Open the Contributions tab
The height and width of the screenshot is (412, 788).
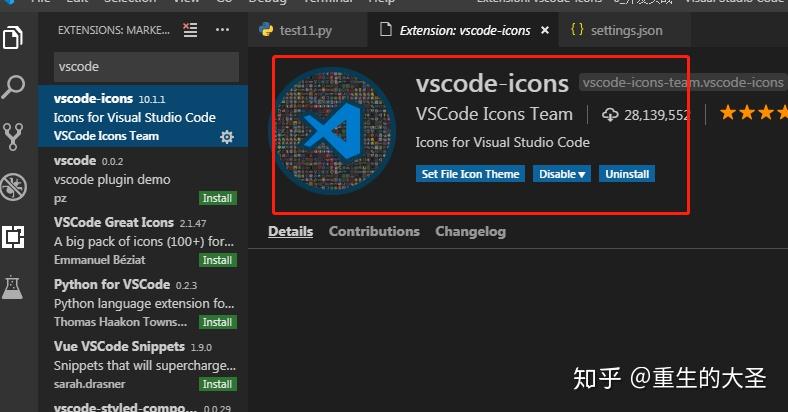point(374,232)
